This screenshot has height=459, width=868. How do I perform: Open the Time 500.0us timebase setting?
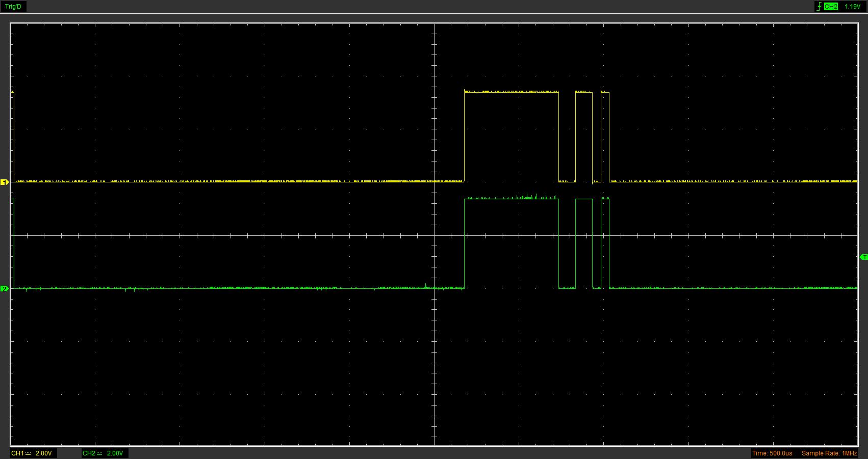coord(772,453)
